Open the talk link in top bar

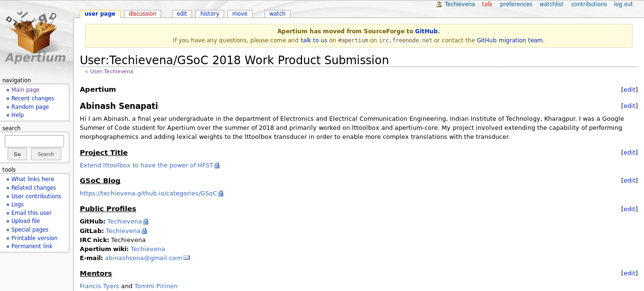pos(487,4)
